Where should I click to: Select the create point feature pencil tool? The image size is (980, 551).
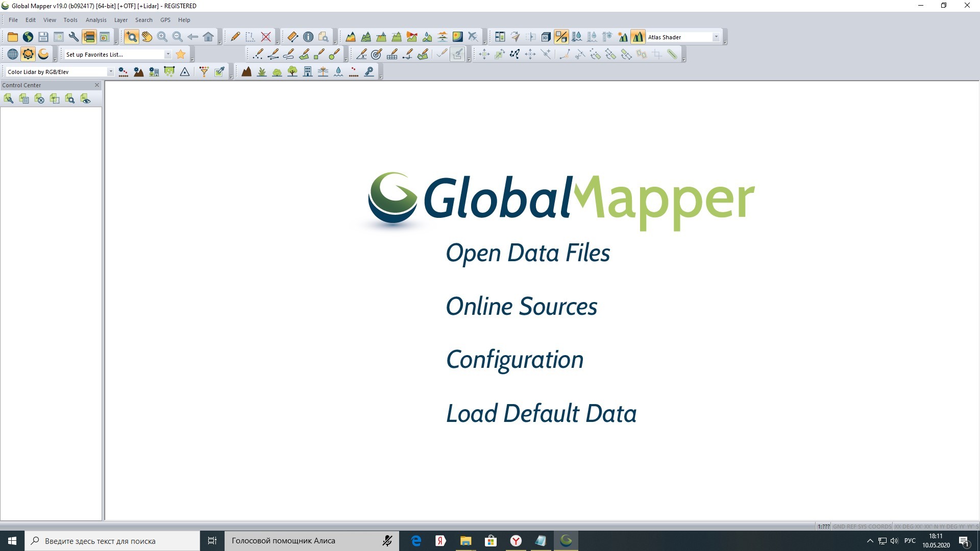point(258,54)
